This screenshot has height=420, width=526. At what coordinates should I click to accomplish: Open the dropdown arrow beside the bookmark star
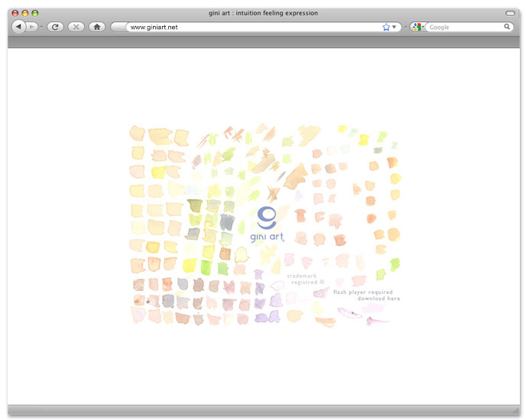click(394, 27)
